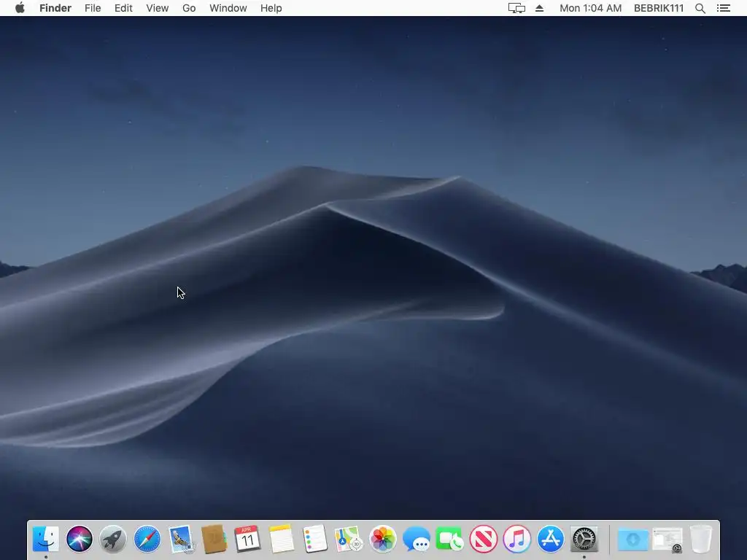This screenshot has width=747, height=560.
Task: Click the eject icon in menu bar
Action: pos(539,8)
